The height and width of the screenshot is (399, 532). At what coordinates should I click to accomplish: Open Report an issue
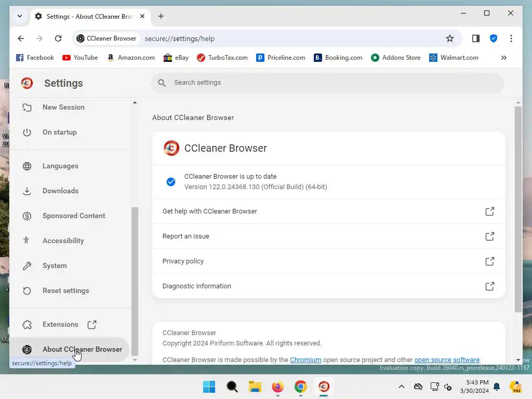point(328,236)
